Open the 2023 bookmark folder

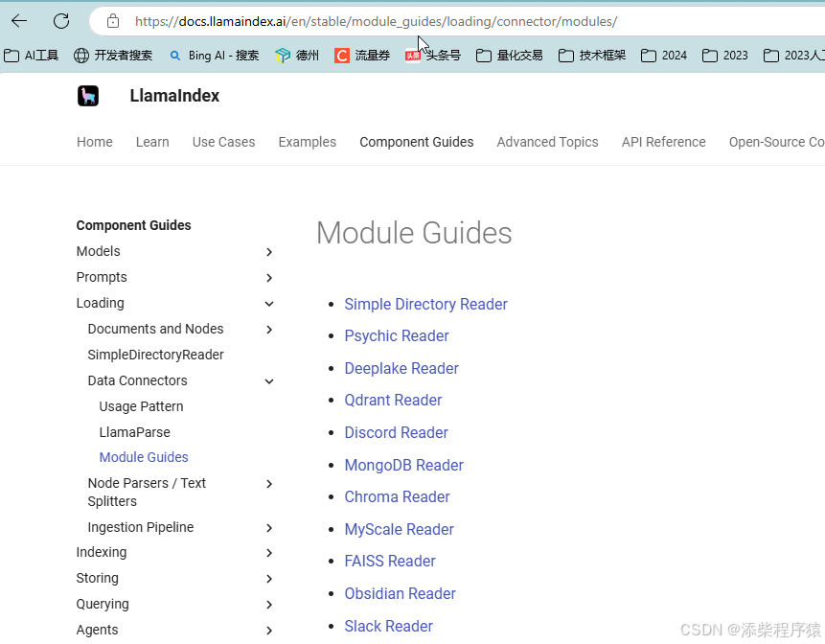725,56
